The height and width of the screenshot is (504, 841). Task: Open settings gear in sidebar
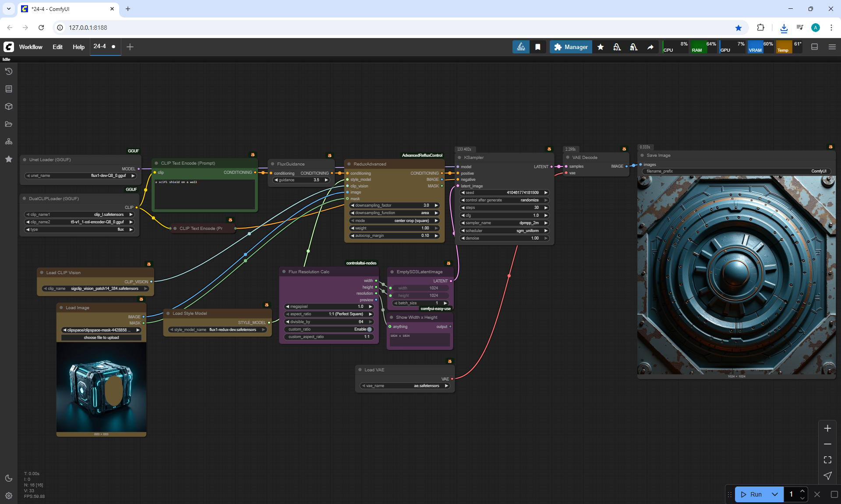[9, 496]
